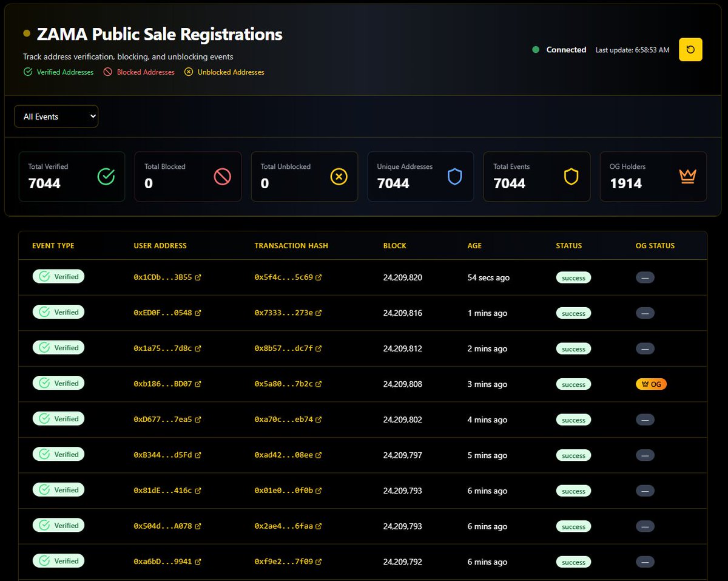The width and height of the screenshot is (728, 581).
Task: Select the Verified Addresses legend item
Action: 58,72
